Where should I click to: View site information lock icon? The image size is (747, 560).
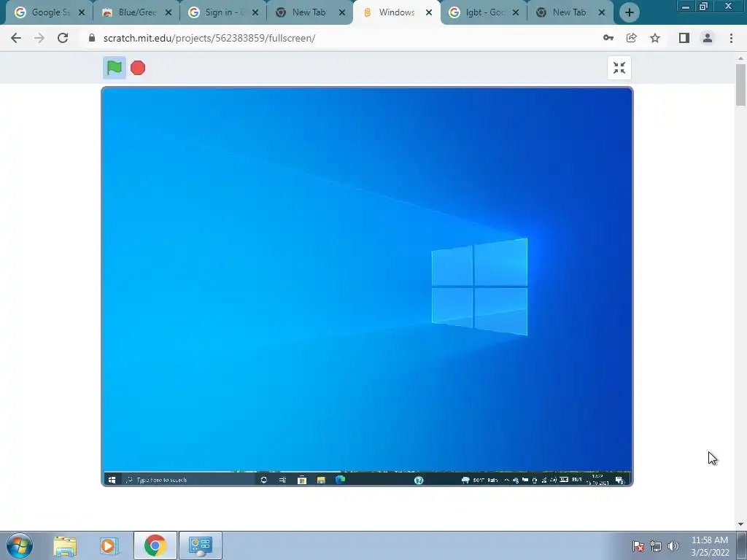pos(92,38)
